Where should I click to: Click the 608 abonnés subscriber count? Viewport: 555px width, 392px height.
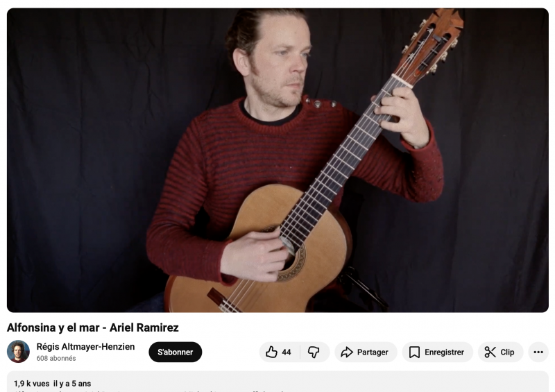pyautogui.click(x=56, y=359)
